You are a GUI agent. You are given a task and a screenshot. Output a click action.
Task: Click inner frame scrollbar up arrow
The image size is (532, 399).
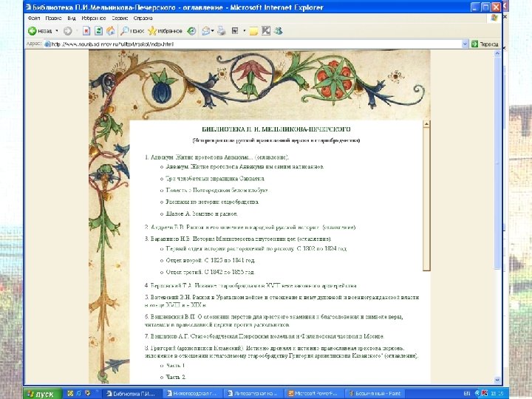pyautogui.click(x=426, y=124)
